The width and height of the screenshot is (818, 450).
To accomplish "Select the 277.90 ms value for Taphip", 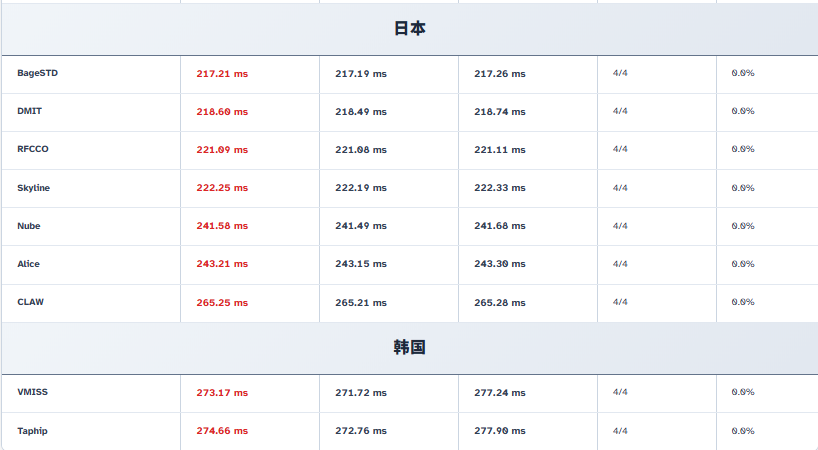I will pyautogui.click(x=499, y=431).
